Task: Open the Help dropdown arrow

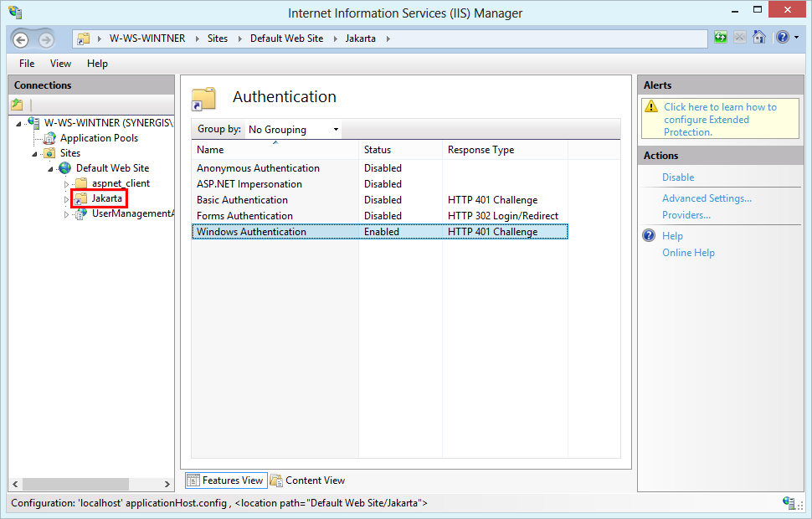Action: pos(794,38)
